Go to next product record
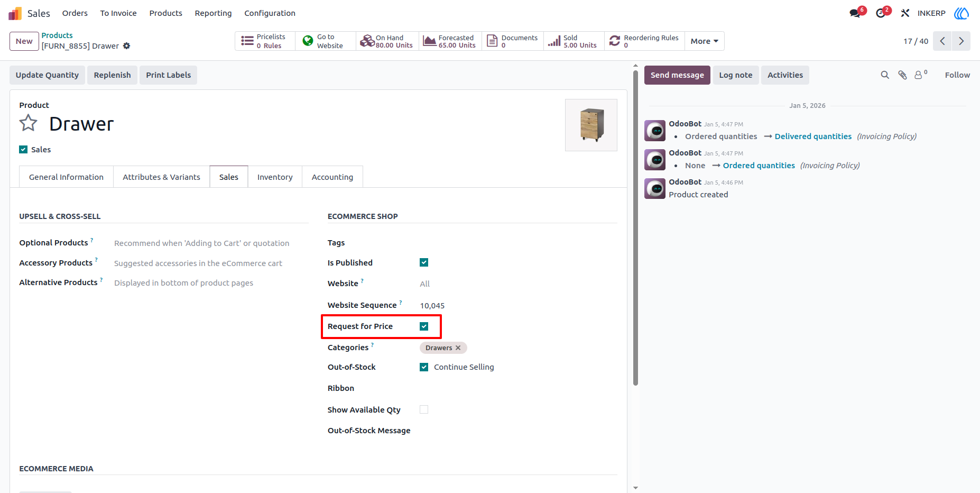This screenshot has height=493, width=980. 961,41
